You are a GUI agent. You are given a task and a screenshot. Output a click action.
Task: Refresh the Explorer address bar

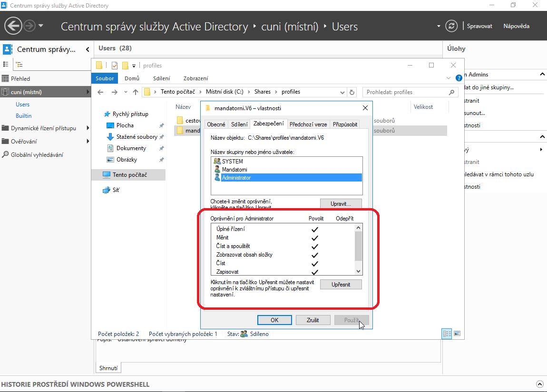tap(352, 92)
